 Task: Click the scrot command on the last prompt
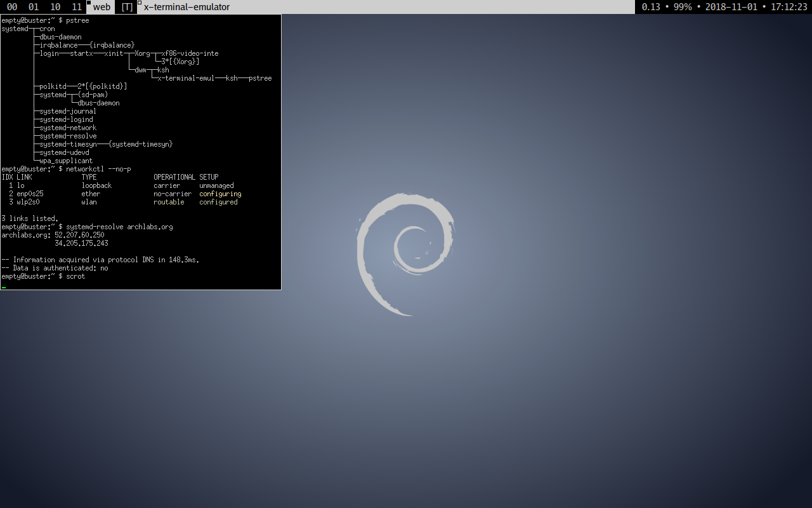pos(75,276)
